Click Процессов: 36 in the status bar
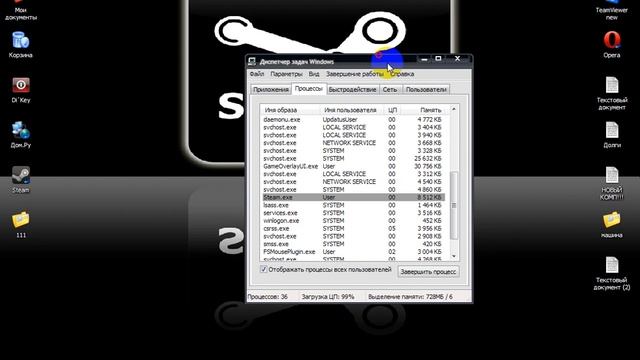The image size is (640, 360). (x=268, y=297)
